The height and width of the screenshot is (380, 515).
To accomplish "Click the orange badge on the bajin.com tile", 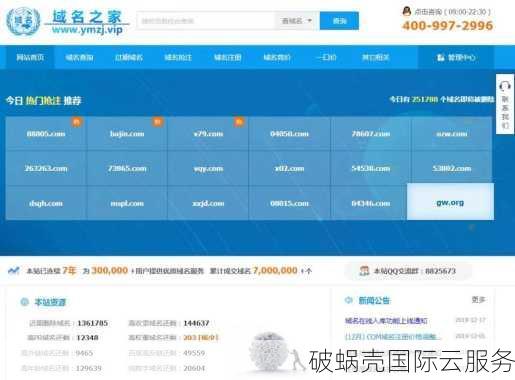I will point(158,122).
